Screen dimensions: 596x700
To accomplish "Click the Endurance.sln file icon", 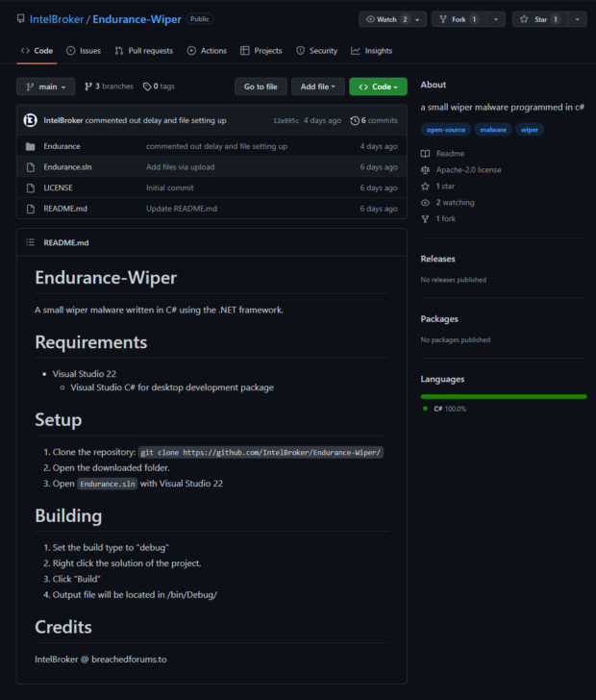I will [31, 167].
